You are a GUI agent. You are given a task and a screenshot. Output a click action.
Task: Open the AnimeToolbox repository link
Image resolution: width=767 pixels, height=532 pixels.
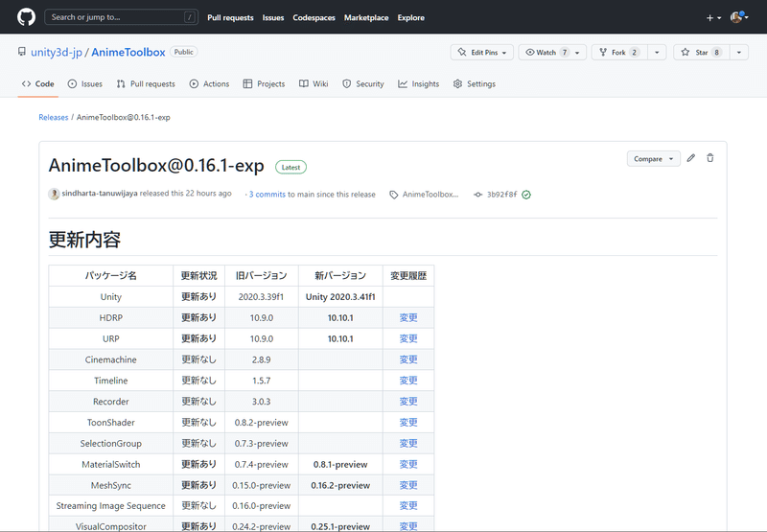128,52
